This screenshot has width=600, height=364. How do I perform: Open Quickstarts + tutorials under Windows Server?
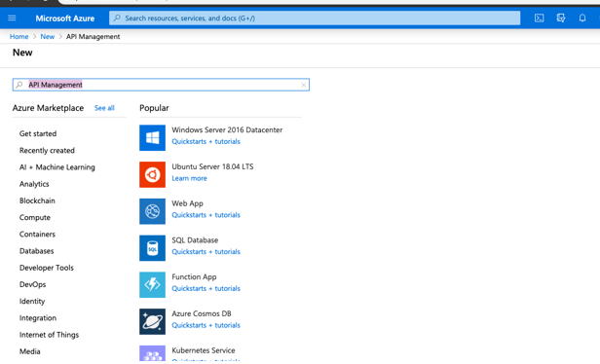coord(206,141)
